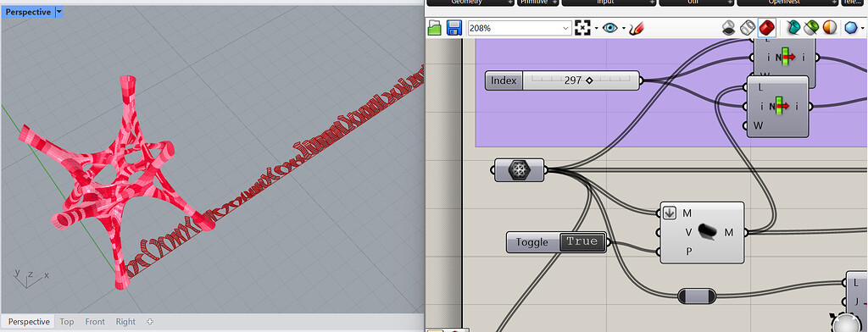868x332 pixels.
Task: Click the green preview selected objects icon
Action: (x=811, y=27)
